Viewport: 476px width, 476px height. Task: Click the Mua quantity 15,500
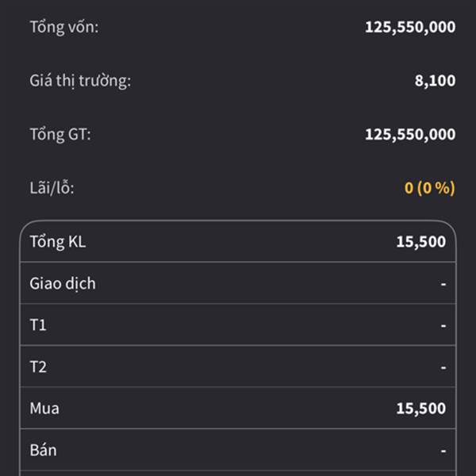coord(421,409)
